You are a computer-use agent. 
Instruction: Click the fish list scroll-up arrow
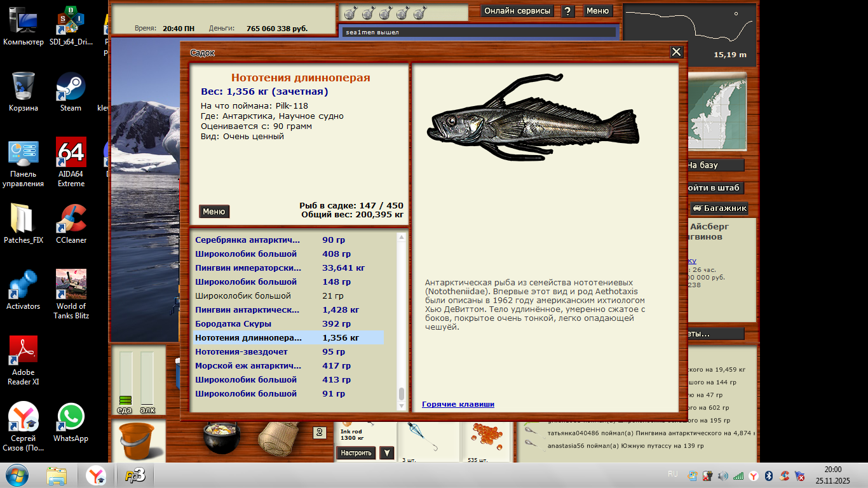pos(402,238)
